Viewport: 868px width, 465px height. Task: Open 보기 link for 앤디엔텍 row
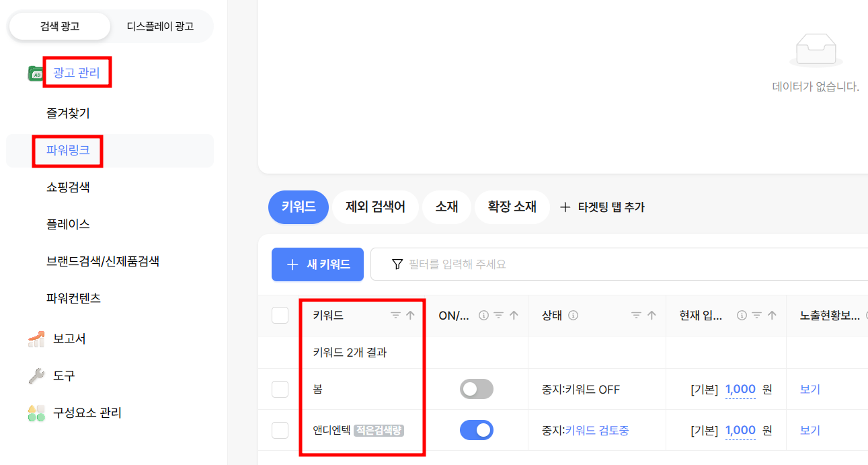coord(810,430)
